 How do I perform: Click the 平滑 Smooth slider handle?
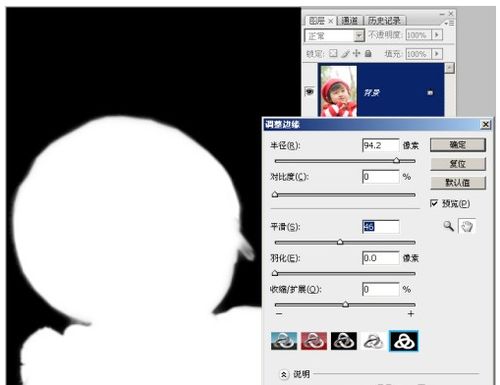(340, 242)
